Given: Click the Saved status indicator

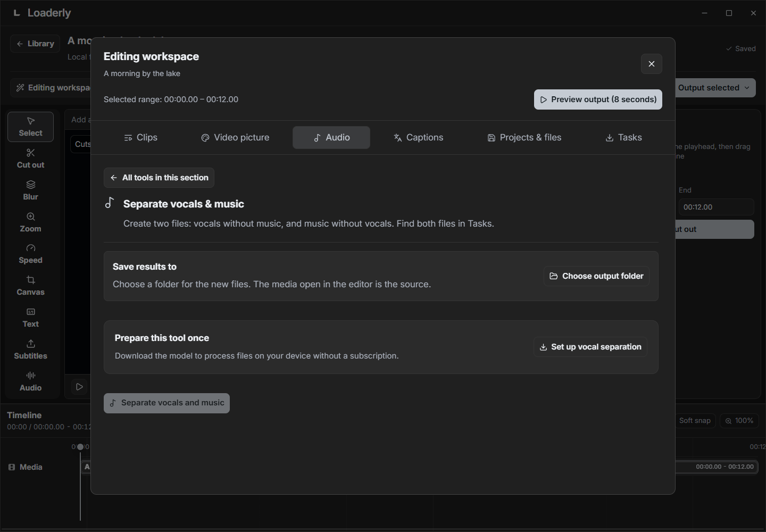Looking at the screenshot, I should click(740, 48).
